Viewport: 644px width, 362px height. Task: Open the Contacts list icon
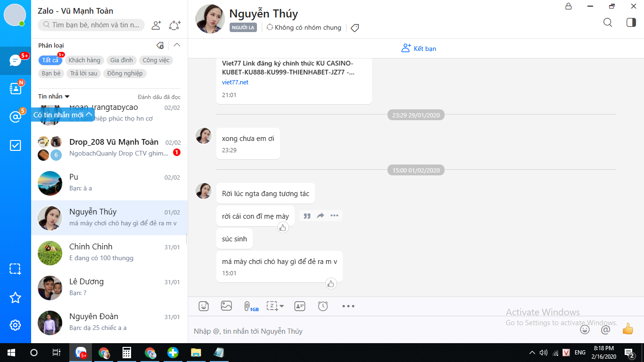tap(16, 88)
